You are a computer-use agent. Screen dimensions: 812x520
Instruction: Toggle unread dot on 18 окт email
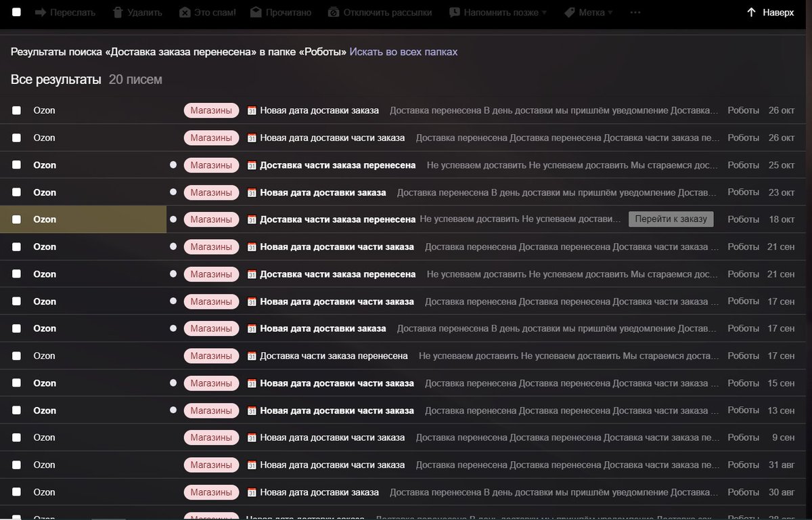tap(173, 219)
